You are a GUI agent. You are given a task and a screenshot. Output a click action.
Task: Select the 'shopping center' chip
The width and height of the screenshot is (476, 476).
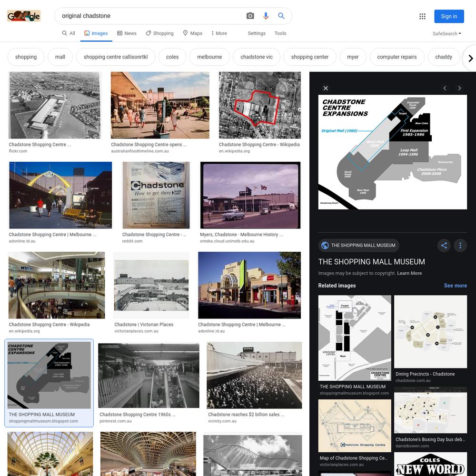[310, 57]
